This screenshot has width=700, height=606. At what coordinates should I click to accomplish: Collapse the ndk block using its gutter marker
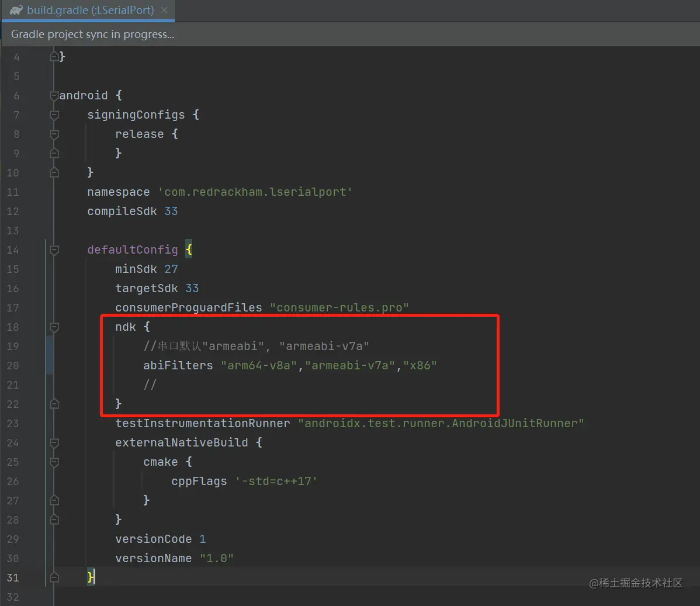point(54,327)
